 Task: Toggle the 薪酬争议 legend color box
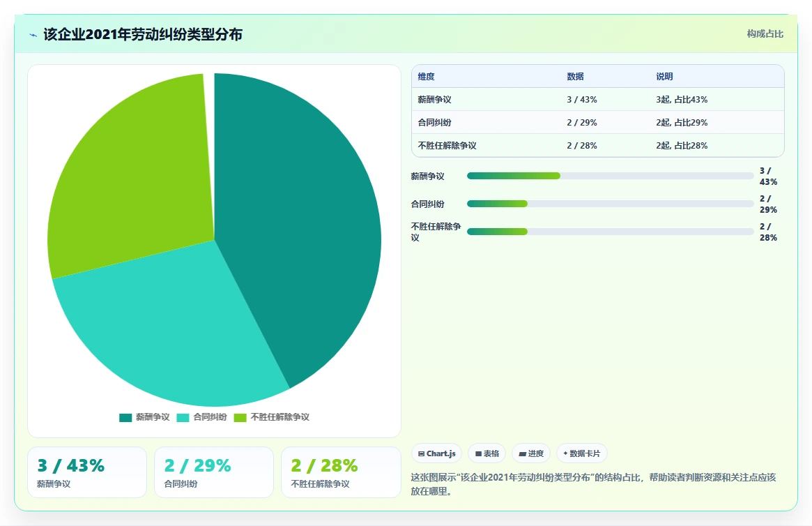pos(125,418)
